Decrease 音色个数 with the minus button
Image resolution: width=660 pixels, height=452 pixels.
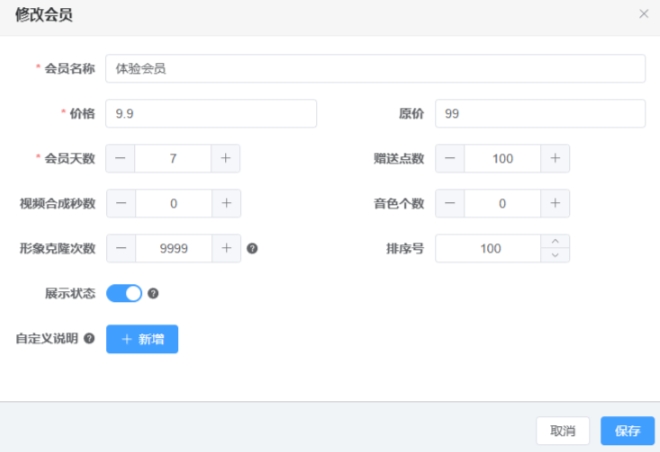pos(450,204)
